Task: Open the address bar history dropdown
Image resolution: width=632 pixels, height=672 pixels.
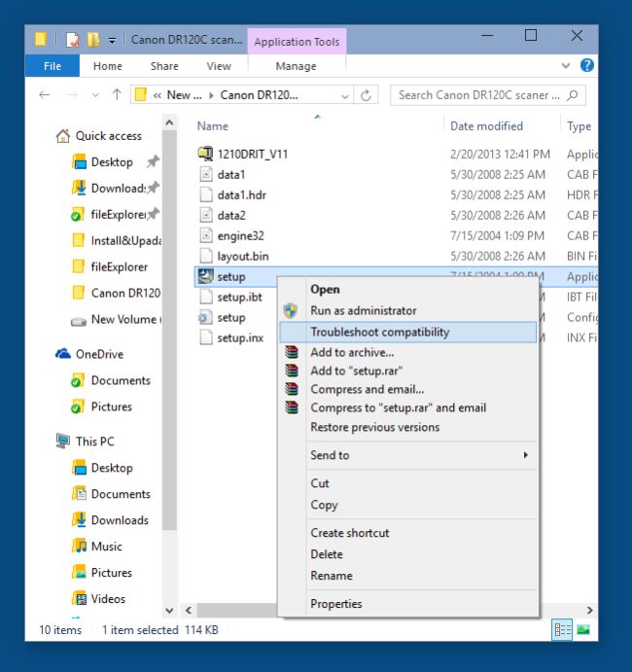Action: [344, 95]
